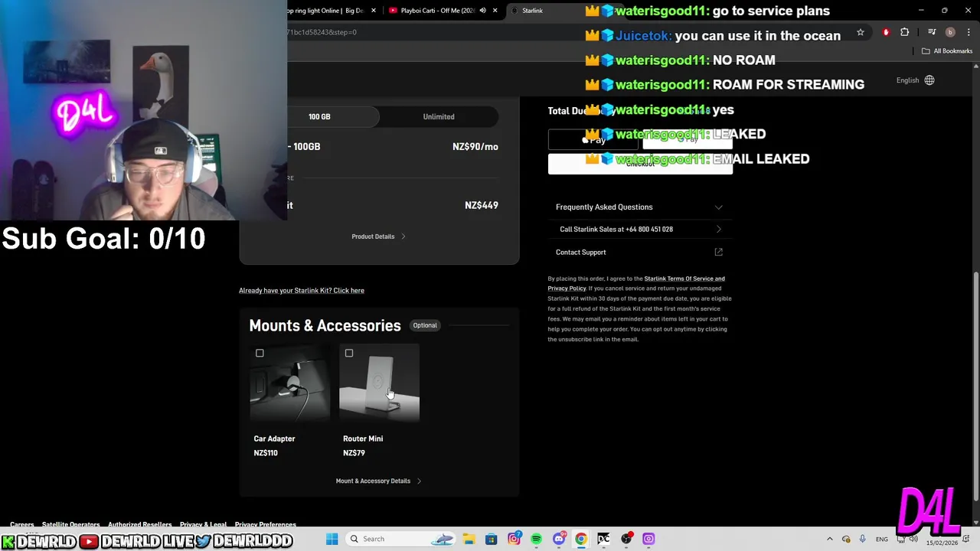Click the Checkout button
This screenshot has height=551, width=980.
pyautogui.click(x=640, y=164)
